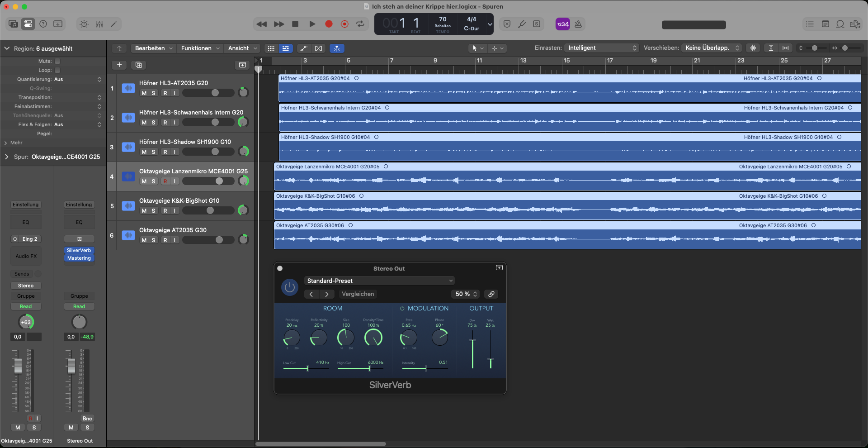Toggle SilverVerb plugin power button
The height and width of the screenshot is (448, 868).
click(x=290, y=287)
